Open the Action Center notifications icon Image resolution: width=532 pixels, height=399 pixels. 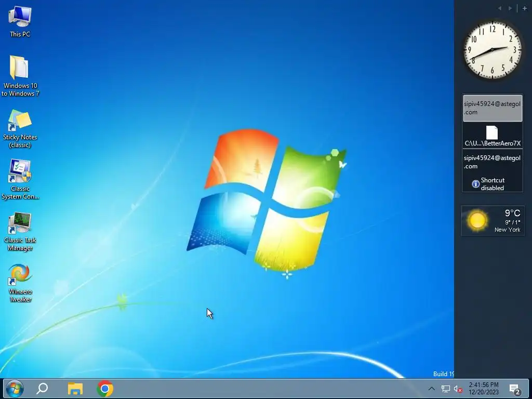515,389
